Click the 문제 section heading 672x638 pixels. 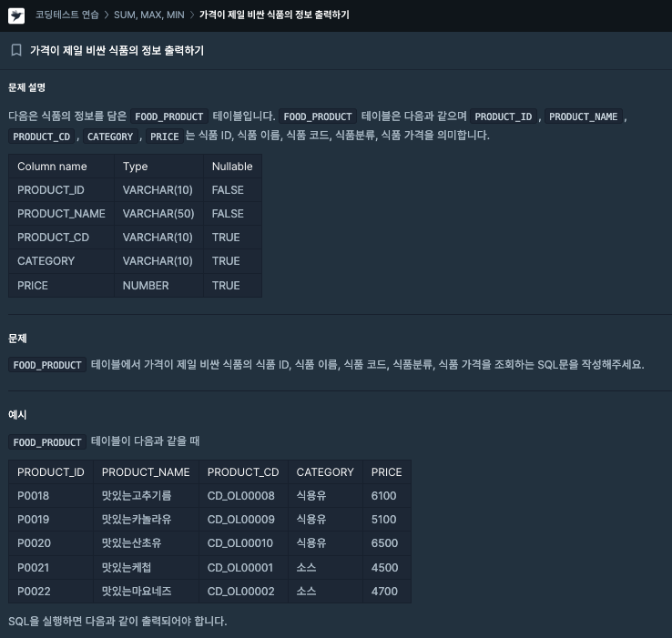coord(17,338)
